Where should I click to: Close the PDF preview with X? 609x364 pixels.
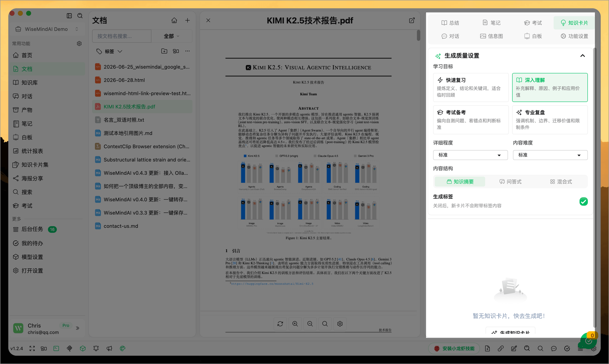(x=208, y=20)
